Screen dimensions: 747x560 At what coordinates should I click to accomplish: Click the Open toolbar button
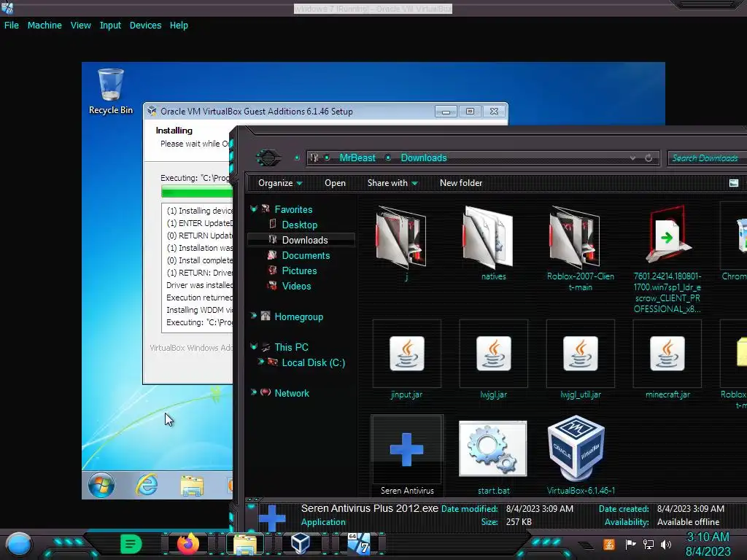pos(335,183)
